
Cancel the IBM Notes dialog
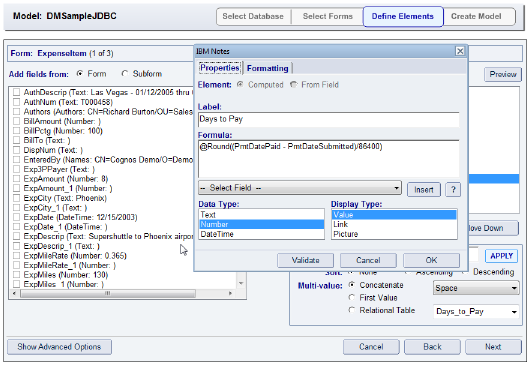[368, 260]
